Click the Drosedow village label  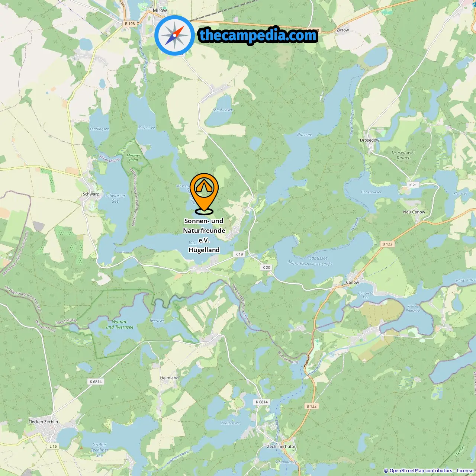tap(370, 140)
